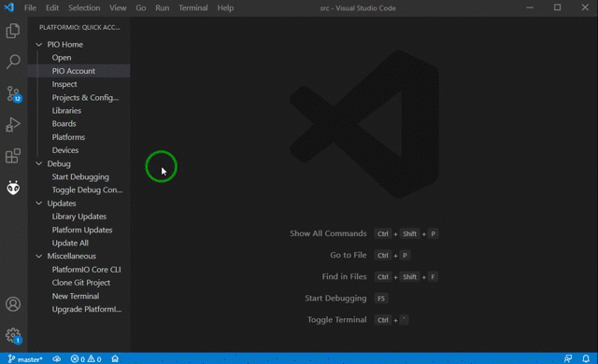Open the View menu
The height and width of the screenshot is (364, 598).
pyautogui.click(x=118, y=8)
